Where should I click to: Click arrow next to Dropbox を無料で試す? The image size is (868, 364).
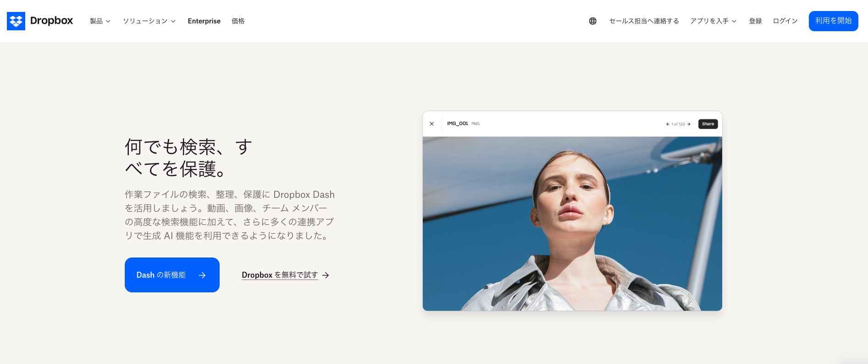point(326,275)
